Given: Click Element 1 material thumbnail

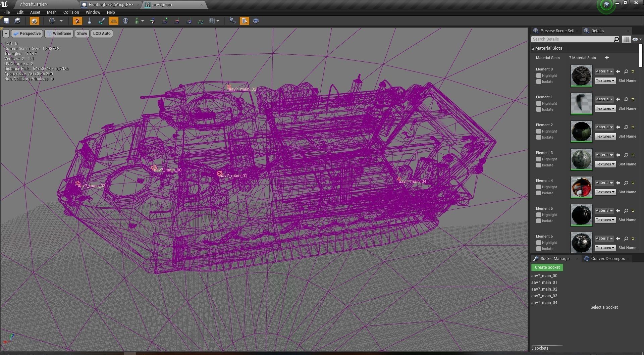Looking at the screenshot, I should tap(581, 104).
